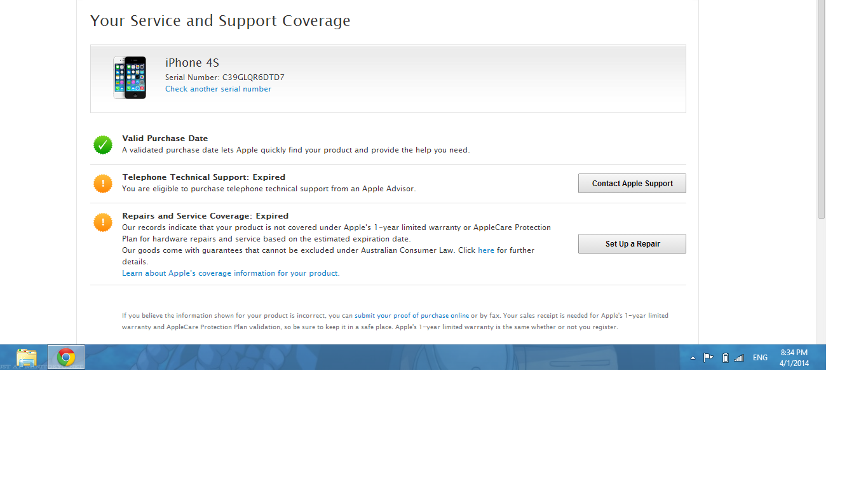
Task: Follow the submit your proof of purchase online link
Action: pos(412,315)
